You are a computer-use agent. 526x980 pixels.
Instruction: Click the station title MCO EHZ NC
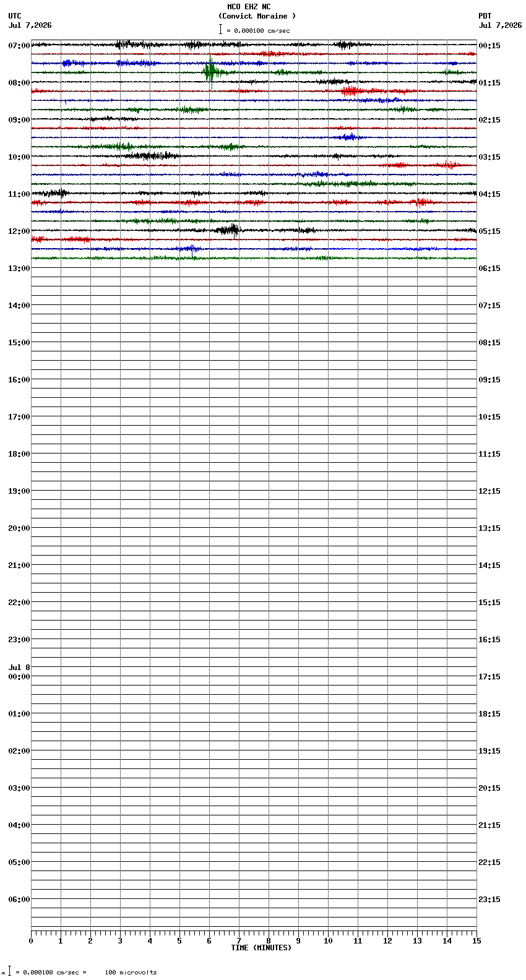[x=249, y=7]
